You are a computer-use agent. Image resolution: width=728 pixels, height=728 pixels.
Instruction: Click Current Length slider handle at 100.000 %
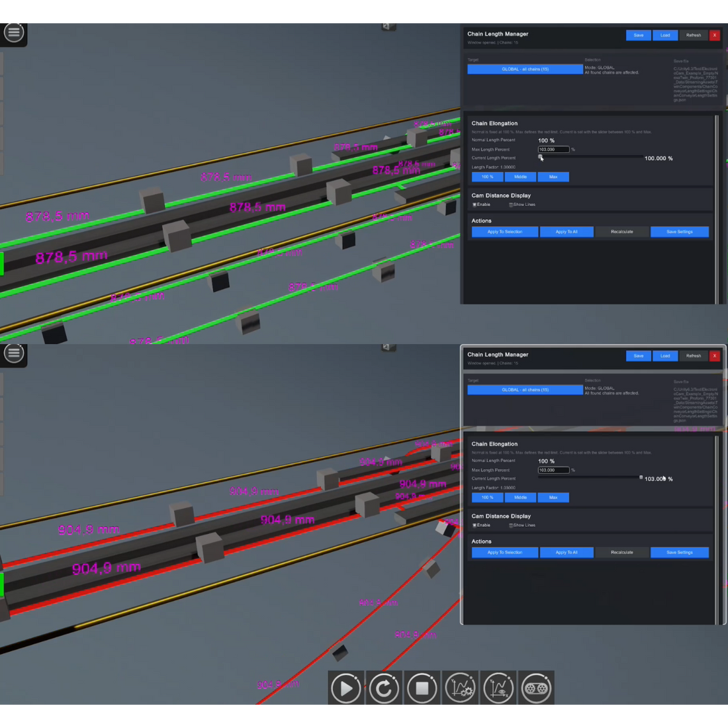(541, 158)
